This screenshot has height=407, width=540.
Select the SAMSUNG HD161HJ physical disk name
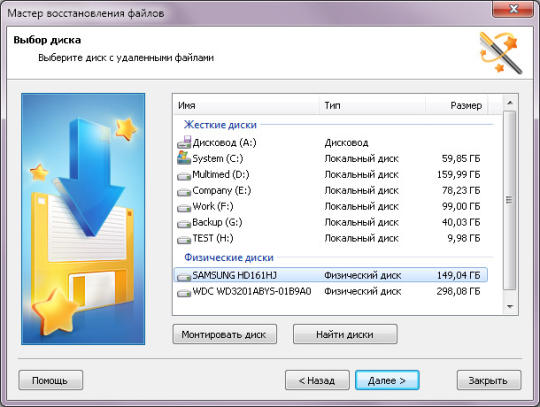[x=234, y=275]
